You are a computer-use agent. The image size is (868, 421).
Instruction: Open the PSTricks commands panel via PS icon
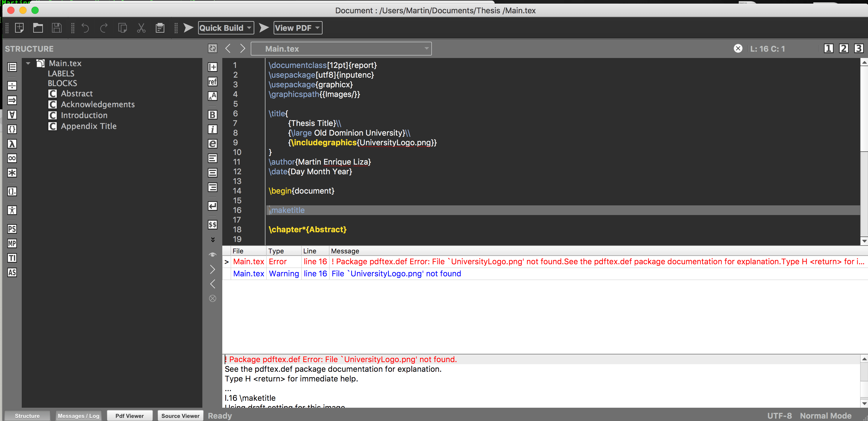(12, 229)
